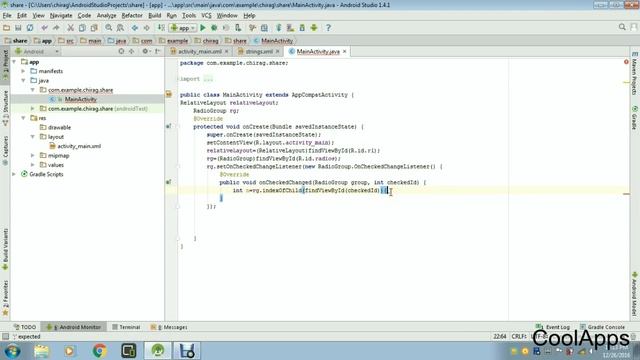Click the Save All toolbar icon
Screen dimensions: 640x360
coord(18,28)
